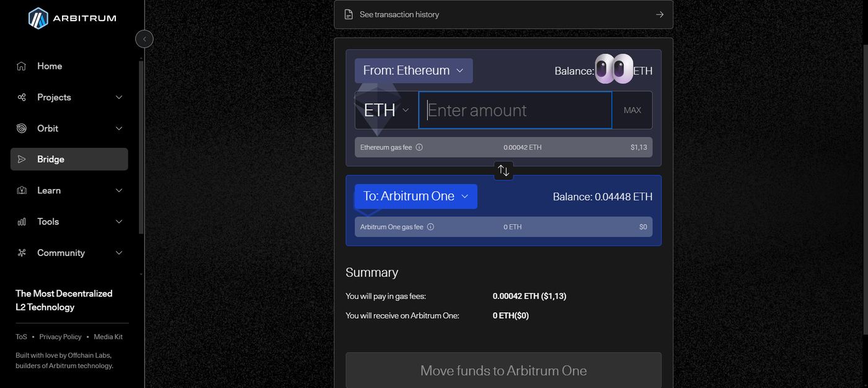Image resolution: width=868 pixels, height=388 pixels.
Task: Swap source and destination networks
Action: [503, 170]
